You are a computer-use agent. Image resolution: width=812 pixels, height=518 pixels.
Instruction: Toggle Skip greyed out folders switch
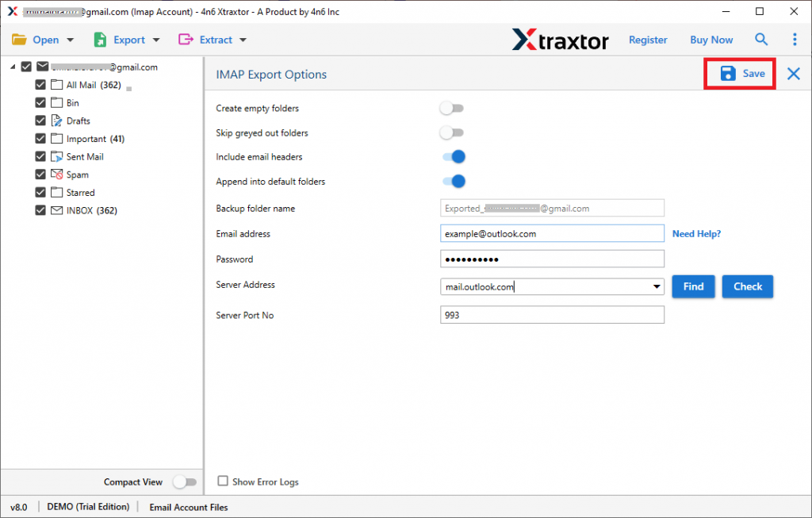451,132
